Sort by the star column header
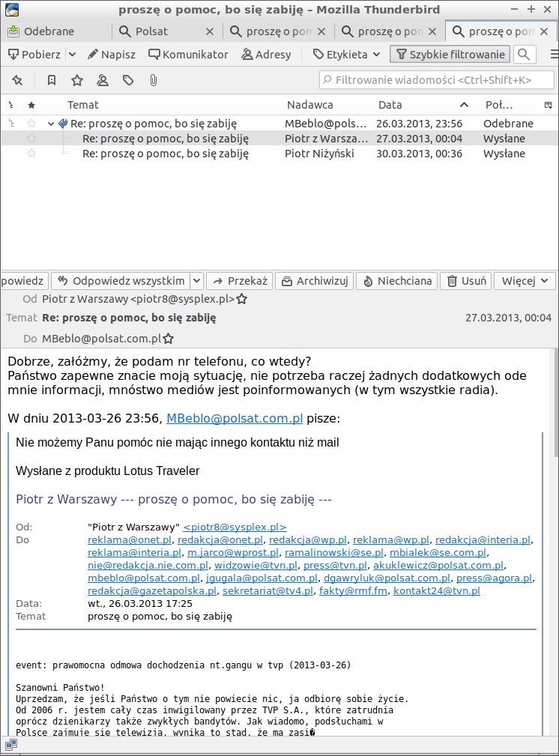 [x=31, y=105]
